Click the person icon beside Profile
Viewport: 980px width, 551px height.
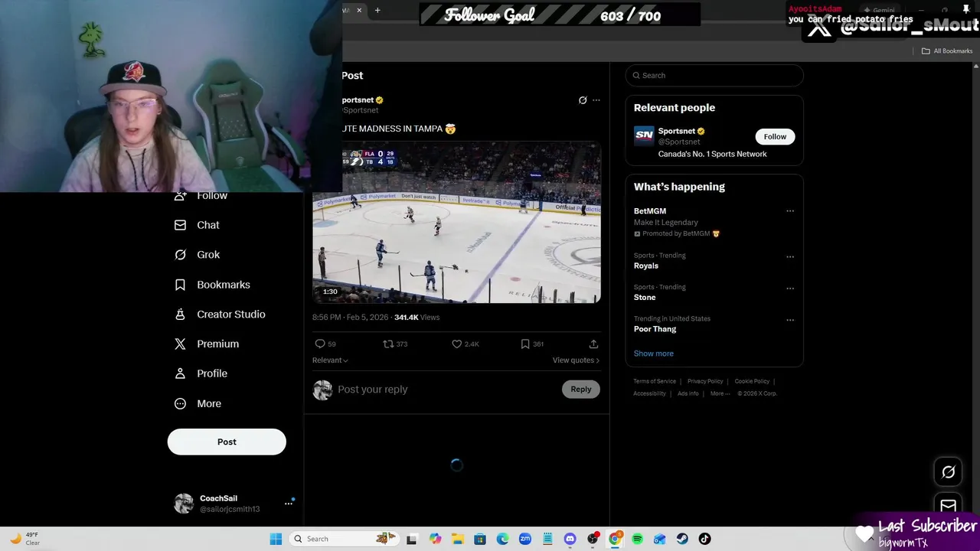(180, 373)
